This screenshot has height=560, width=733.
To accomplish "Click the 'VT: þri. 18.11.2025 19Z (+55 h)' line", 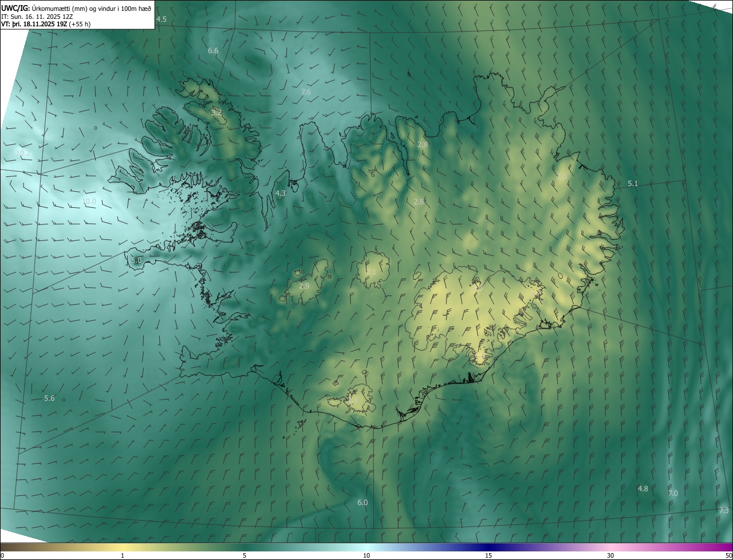I will point(46,24).
